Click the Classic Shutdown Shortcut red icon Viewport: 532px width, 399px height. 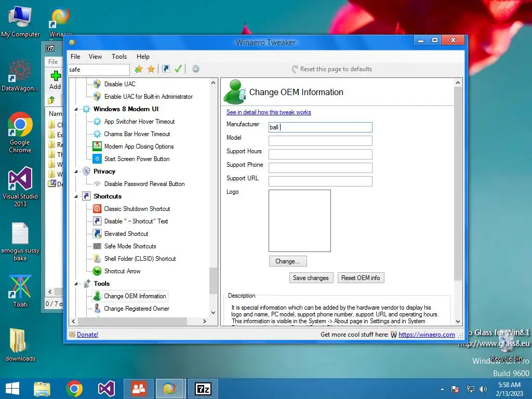[x=97, y=209]
